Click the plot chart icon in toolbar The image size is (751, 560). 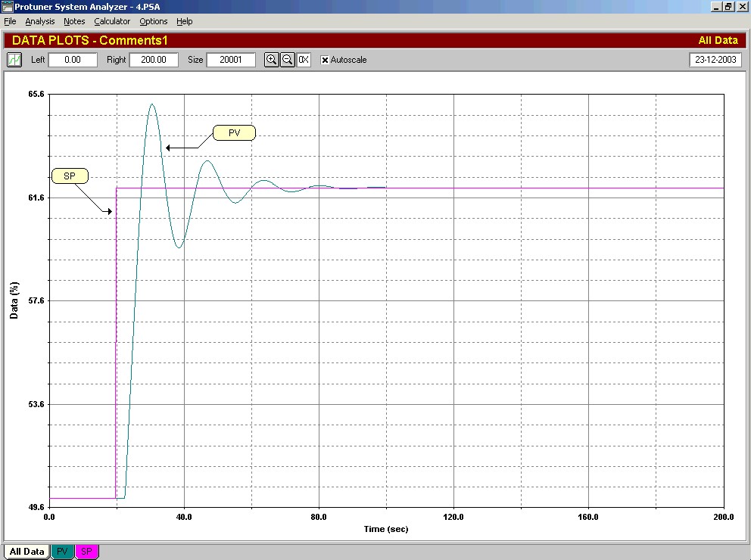click(14, 60)
